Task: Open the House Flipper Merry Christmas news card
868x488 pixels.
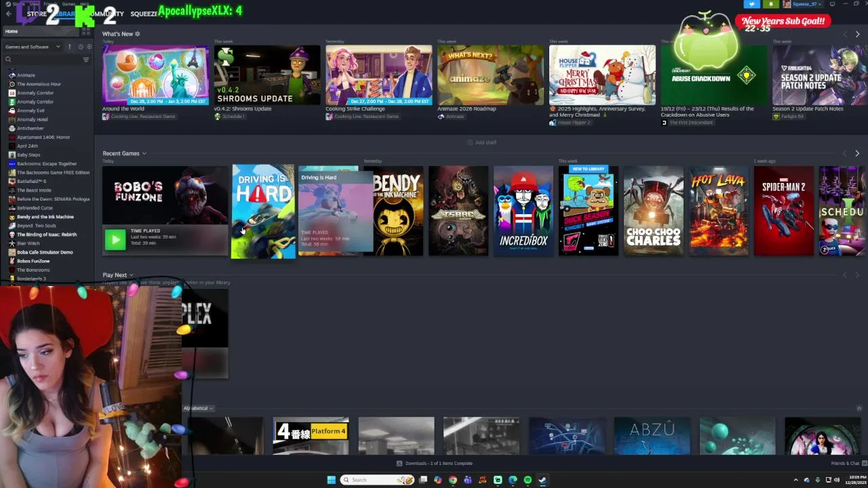Action: pos(602,75)
